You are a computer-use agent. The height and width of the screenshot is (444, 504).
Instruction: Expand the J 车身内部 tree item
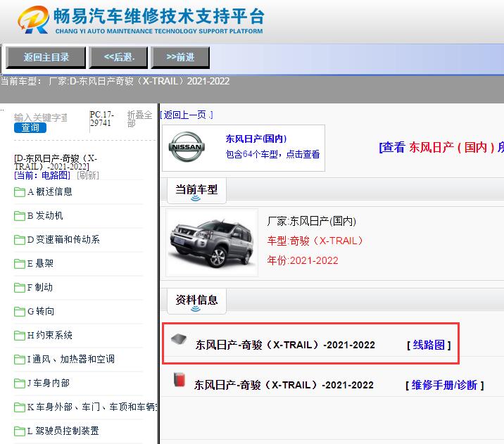[x=49, y=383]
